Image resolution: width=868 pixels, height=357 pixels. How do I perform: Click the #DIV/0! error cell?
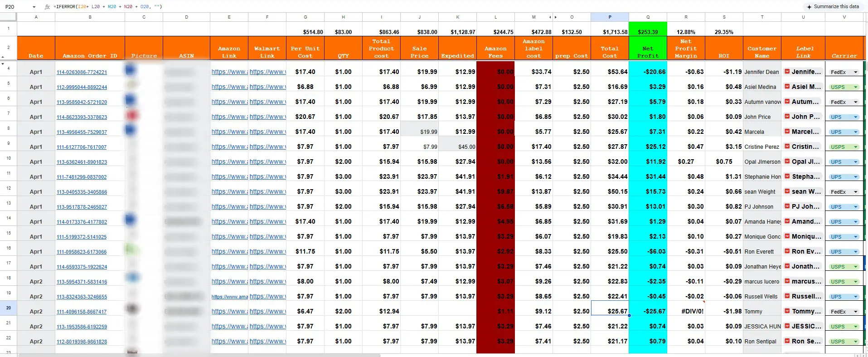(x=686, y=308)
